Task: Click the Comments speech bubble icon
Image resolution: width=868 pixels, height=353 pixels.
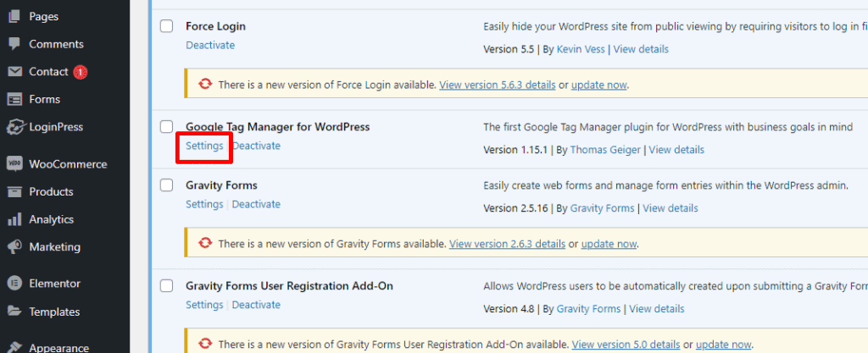Action: 14,44
